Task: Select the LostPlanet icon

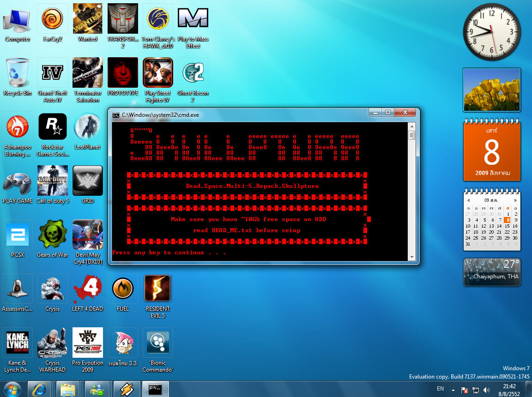Action: tap(88, 131)
